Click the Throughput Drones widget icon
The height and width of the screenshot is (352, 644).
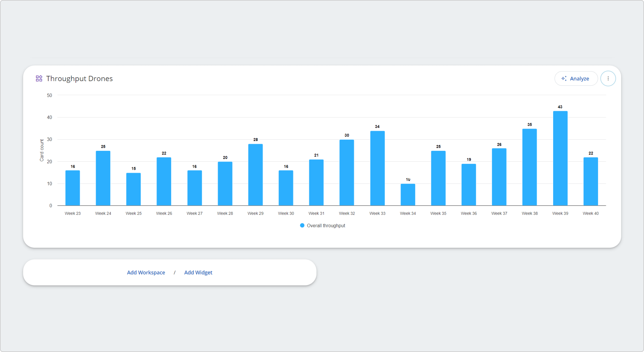(39, 78)
